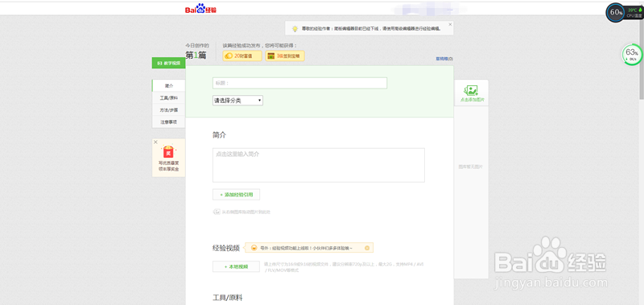This screenshot has height=305, width=644.
Task: Click the 本地视频 upload button
Action: pos(236,266)
